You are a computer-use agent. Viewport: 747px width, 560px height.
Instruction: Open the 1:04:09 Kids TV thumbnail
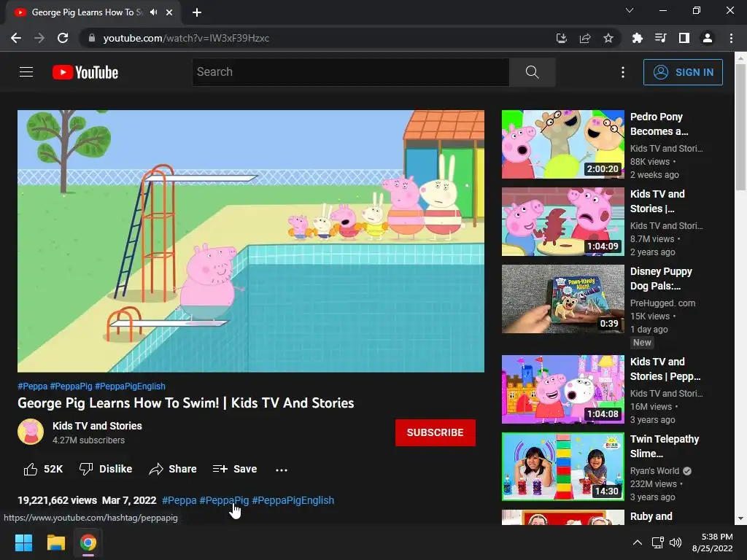coord(562,222)
